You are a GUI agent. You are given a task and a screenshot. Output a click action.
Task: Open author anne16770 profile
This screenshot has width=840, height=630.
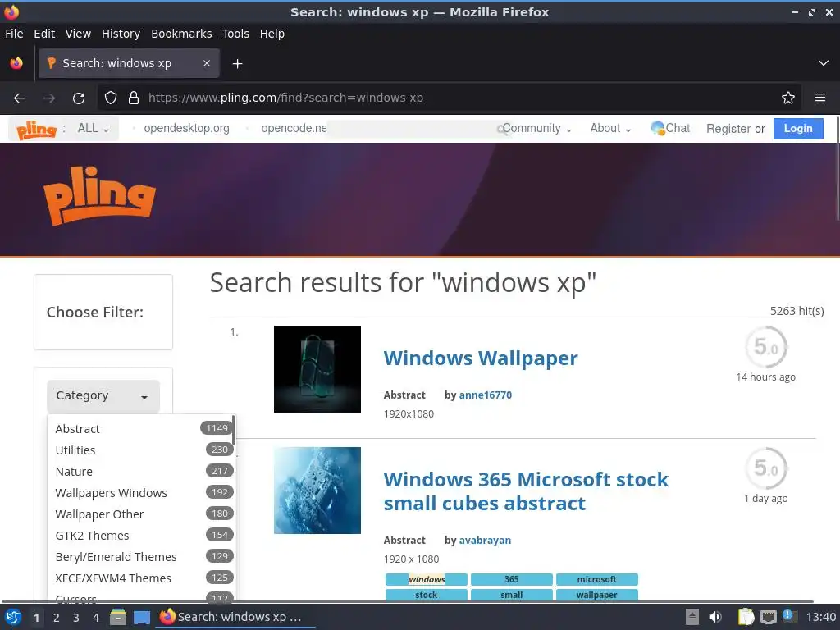point(486,395)
